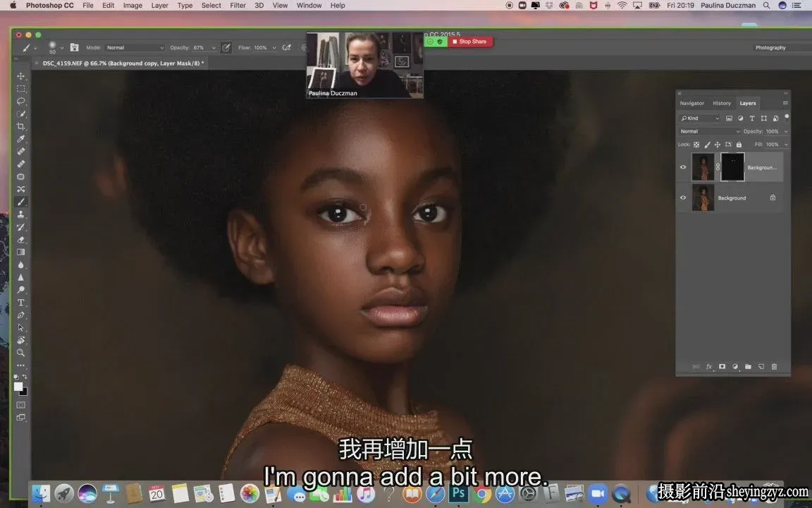This screenshot has height=508, width=812.
Task: Click the swap foreground background colors arrow
Action: 25,377
